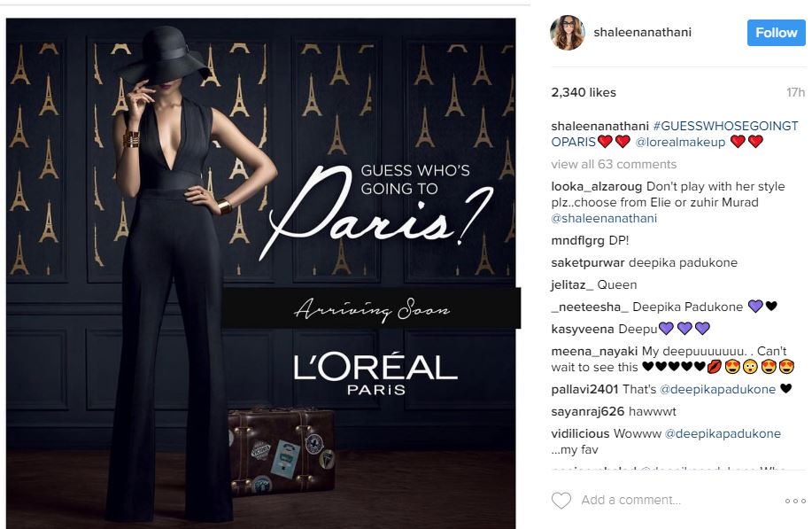Visit vidilicious commenter profile
The image size is (812, 529).
click(580, 433)
